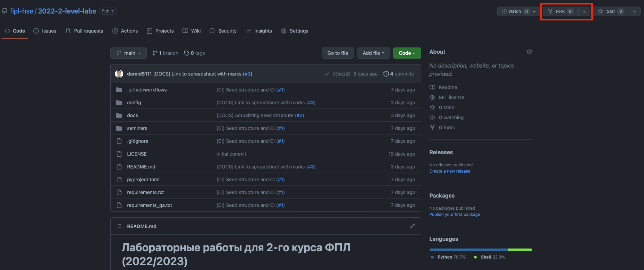Click Publish your first package link
This screenshot has width=644, height=270.
455,215
